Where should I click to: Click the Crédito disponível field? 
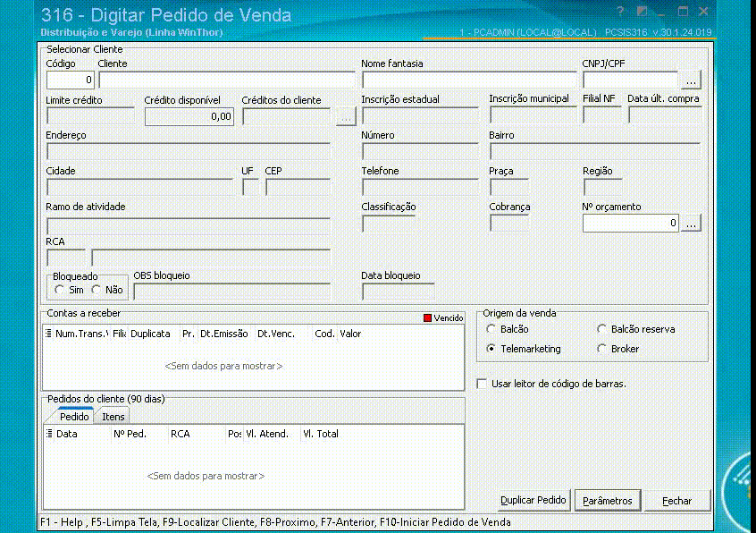click(189, 117)
